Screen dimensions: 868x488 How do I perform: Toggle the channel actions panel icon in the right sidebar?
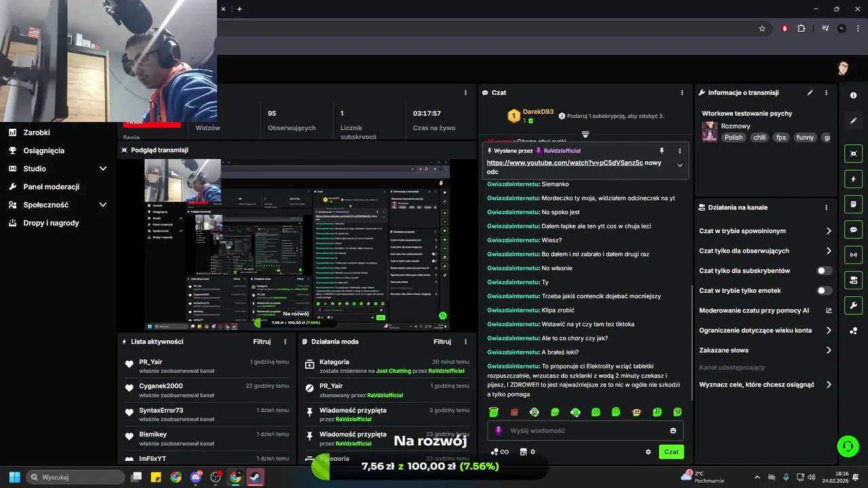point(853,280)
